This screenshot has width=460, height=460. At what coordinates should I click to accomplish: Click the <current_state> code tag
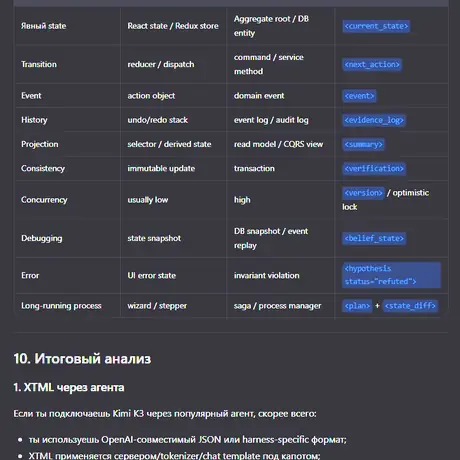point(376,26)
